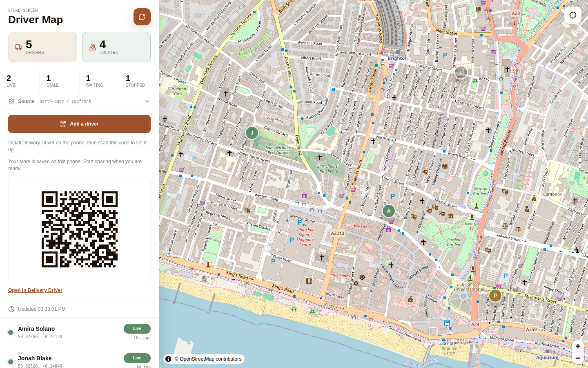Filter by 1 Stale status
Image resolution: width=588 pixels, height=368 pixels.
(x=60, y=81)
